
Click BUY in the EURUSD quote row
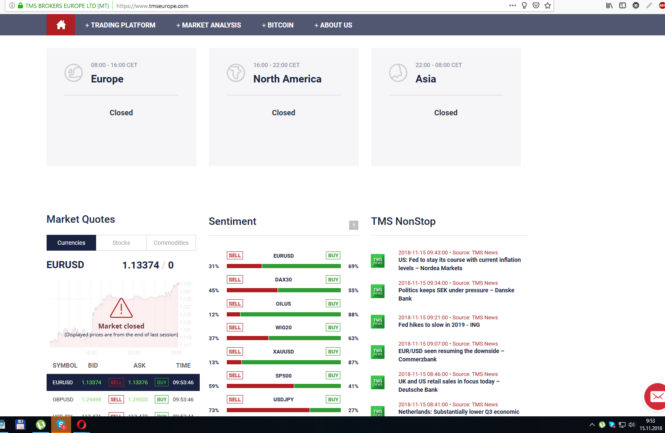pos(161,382)
